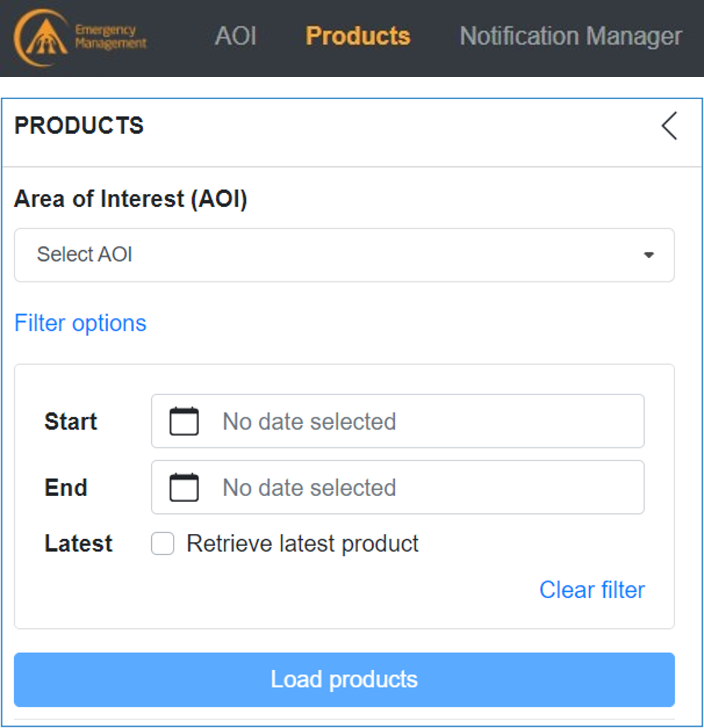The height and width of the screenshot is (728, 704).
Task: Click the caret arrow in the AOI selector
Action: pyautogui.click(x=649, y=255)
